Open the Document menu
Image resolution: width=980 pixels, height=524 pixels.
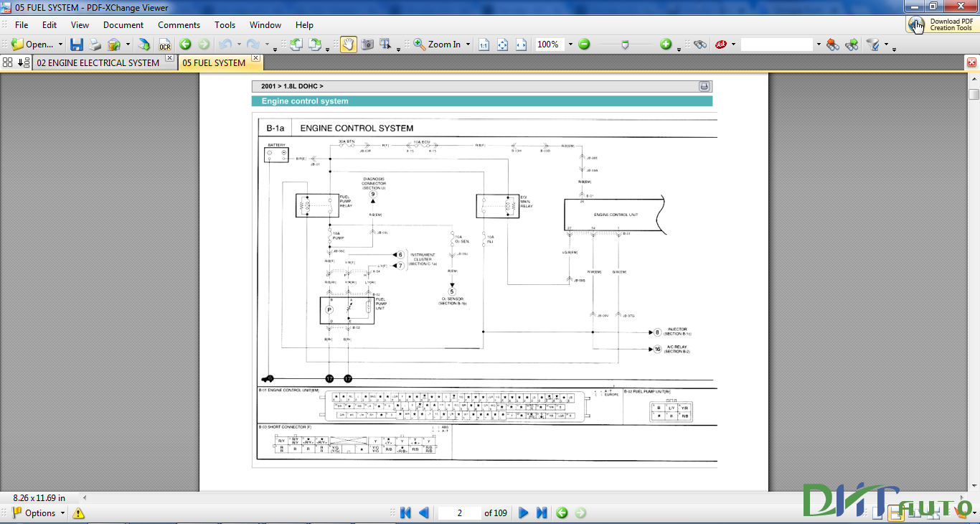pyautogui.click(x=123, y=25)
